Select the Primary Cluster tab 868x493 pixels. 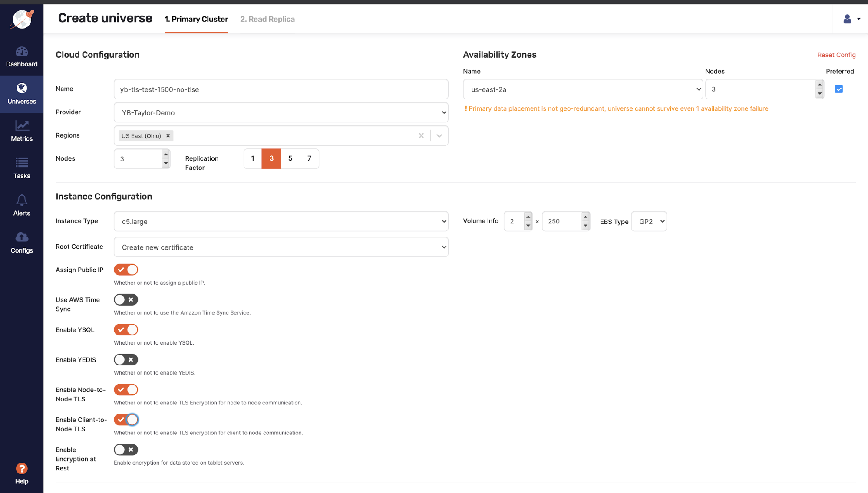click(196, 19)
